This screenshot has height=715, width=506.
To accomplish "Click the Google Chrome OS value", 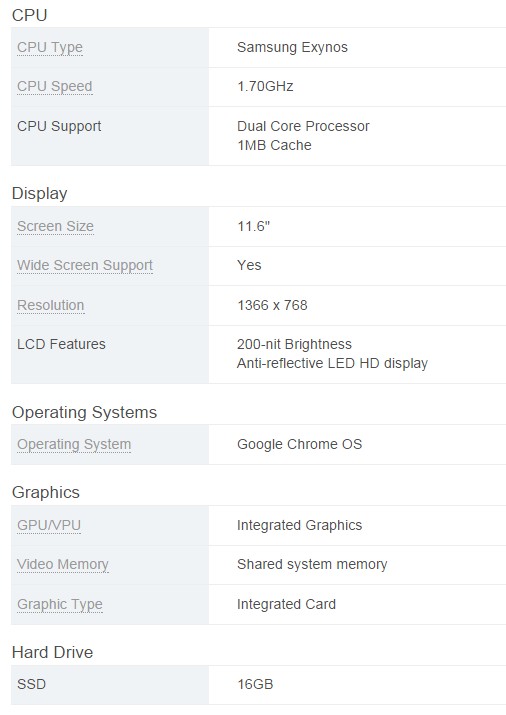I will [x=299, y=445].
